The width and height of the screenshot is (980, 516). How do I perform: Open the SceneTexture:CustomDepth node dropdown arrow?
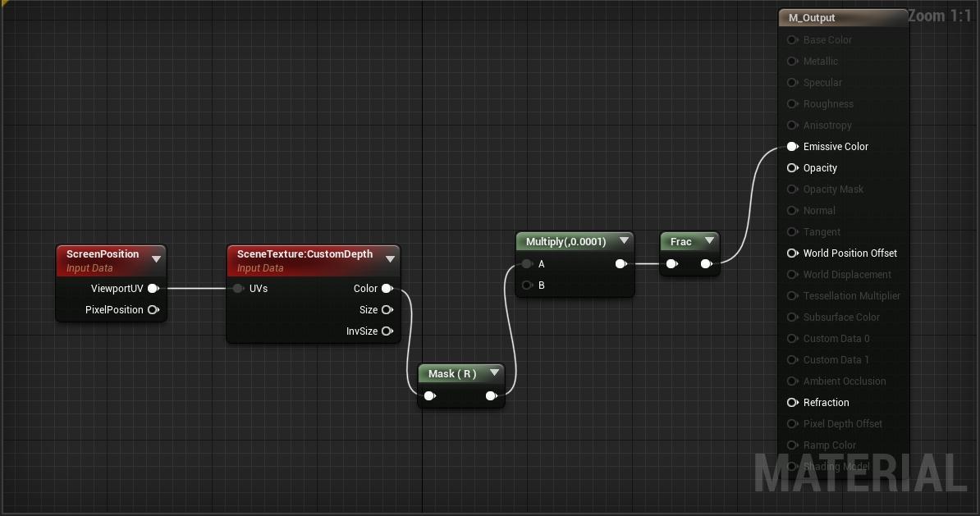(x=391, y=258)
